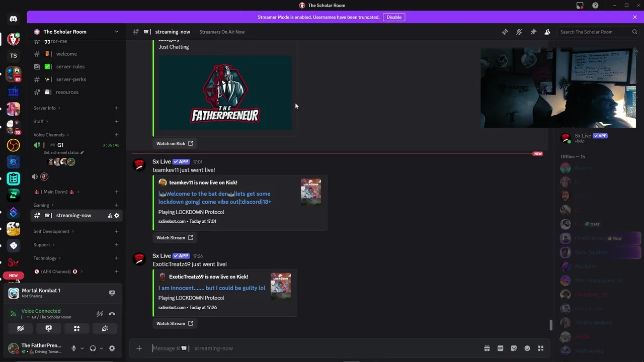This screenshot has width=644, height=362.
Task: Click Watch on Kick button
Action: coord(175,143)
